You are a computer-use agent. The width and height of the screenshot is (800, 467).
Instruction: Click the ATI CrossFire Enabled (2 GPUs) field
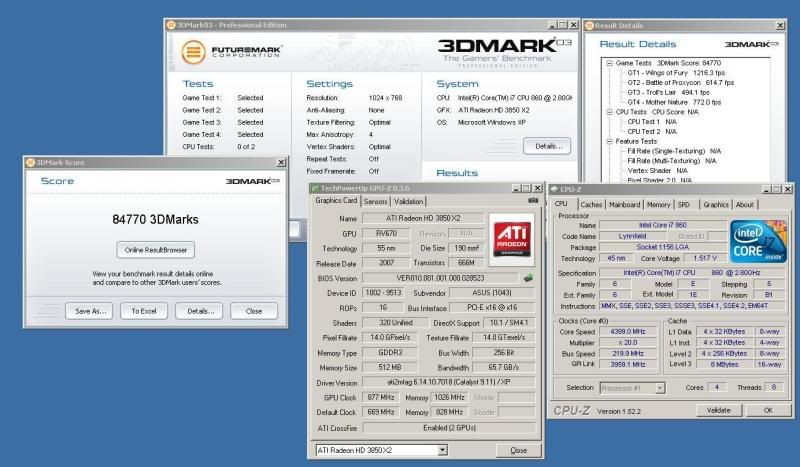(x=449, y=428)
